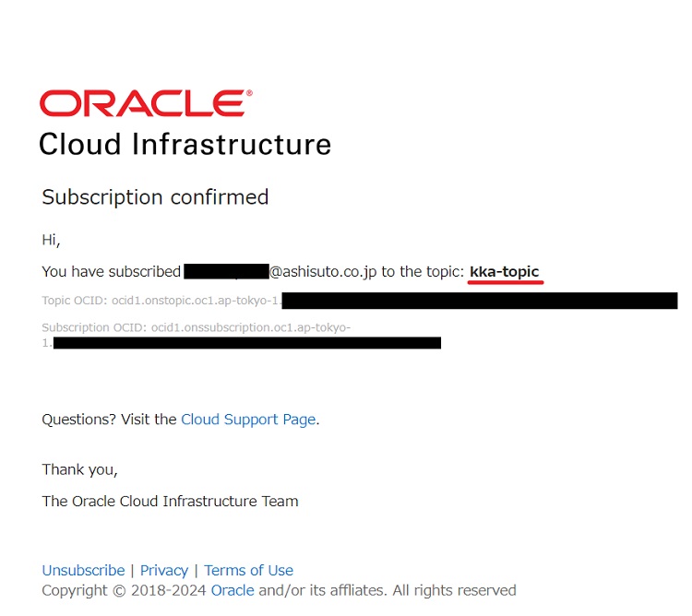Click the "Thank you," closing line
692x616 pixels.
pos(79,469)
